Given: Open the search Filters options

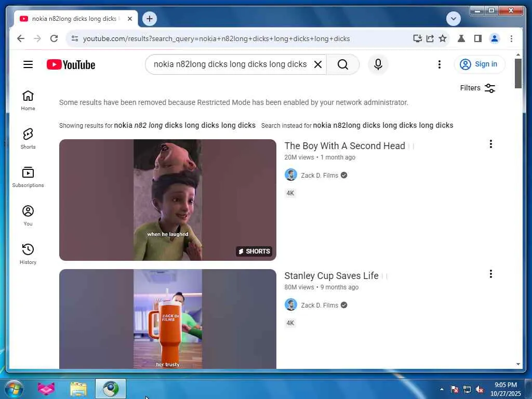Looking at the screenshot, I should [x=477, y=88].
